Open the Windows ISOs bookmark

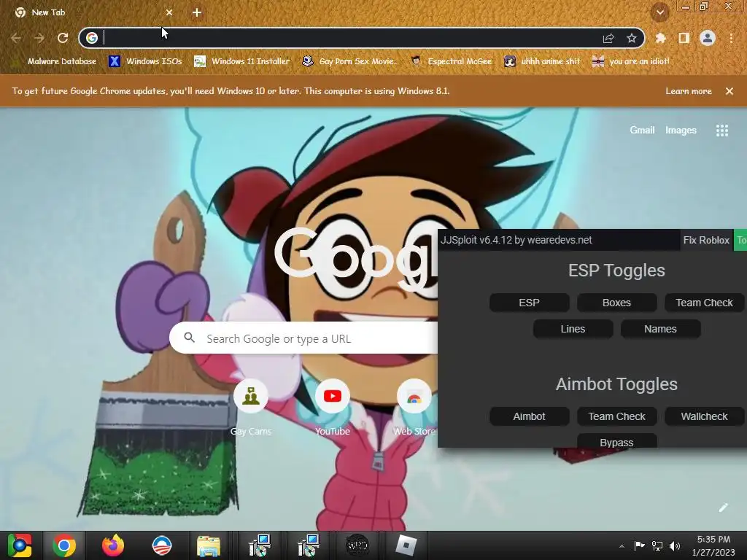tap(145, 61)
